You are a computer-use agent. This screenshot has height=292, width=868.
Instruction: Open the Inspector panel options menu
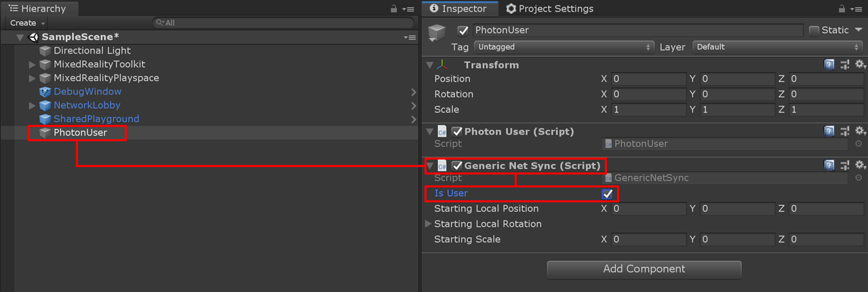pos(856,9)
